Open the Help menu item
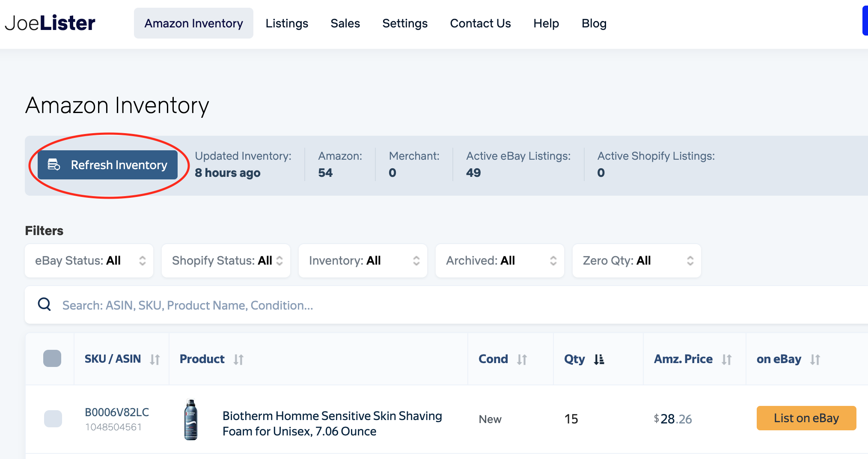 [x=546, y=23]
